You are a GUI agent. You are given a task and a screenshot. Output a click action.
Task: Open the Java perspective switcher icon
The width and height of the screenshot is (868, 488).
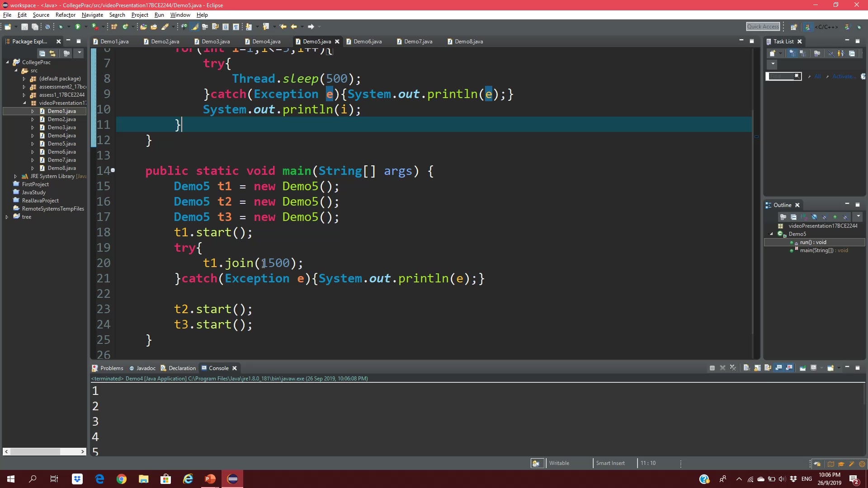pos(807,27)
